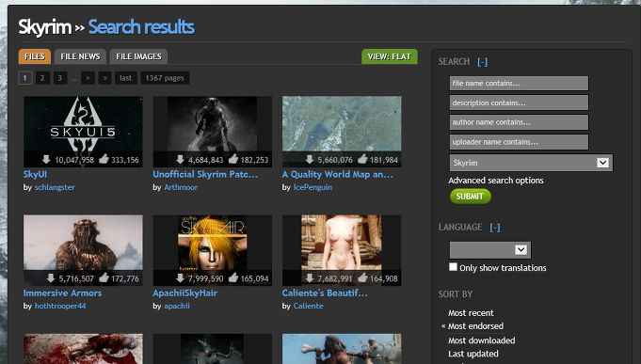View author Caliente's profile
This screenshot has width=641, height=364.
pyautogui.click(x=308, y=306)
